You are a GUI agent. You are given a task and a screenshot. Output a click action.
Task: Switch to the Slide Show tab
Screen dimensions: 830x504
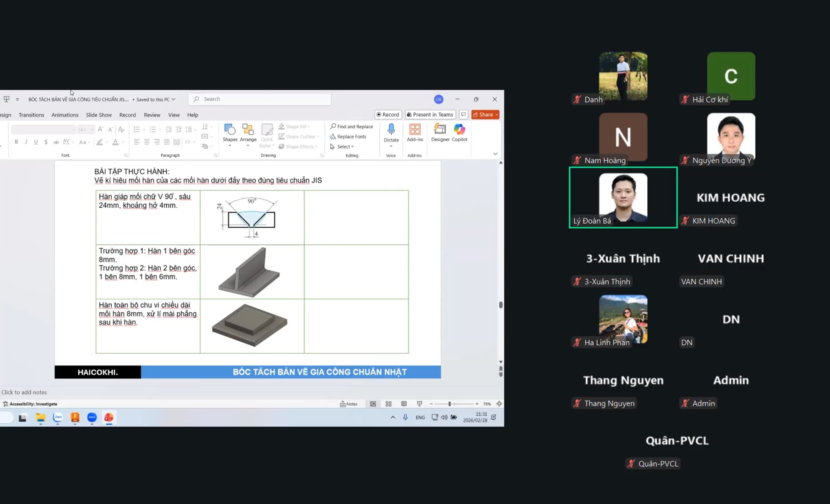(99, 115)
